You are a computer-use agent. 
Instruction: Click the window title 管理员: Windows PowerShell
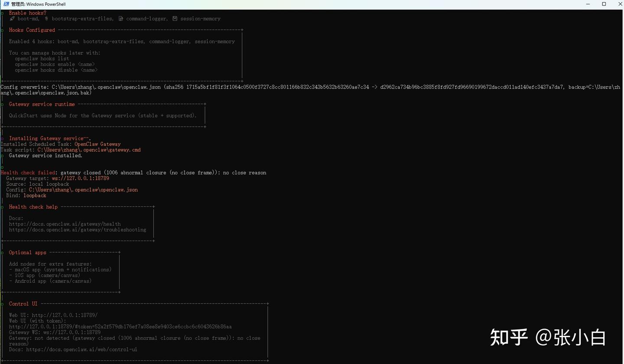pos(38,4)
